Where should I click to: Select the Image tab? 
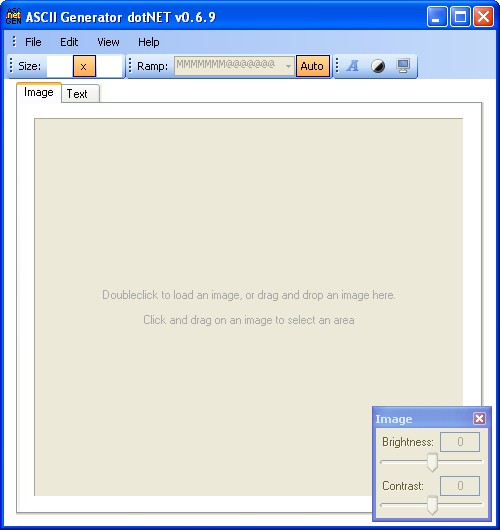coord(39,92)
